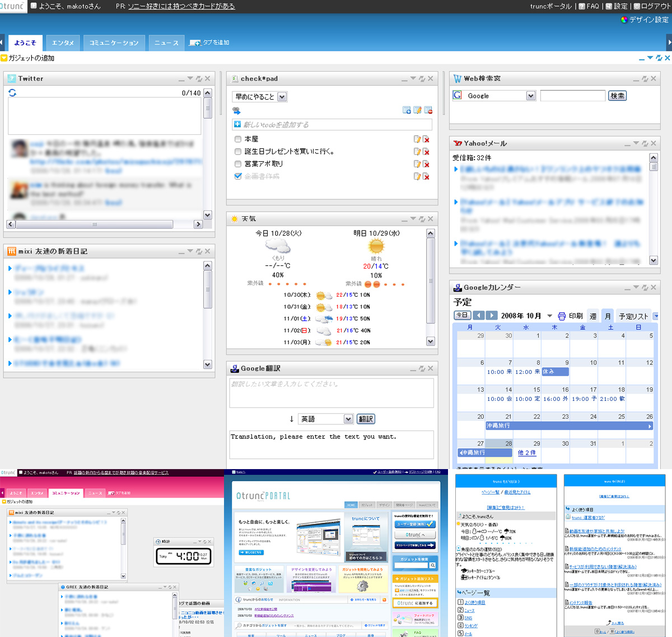
Task: Click the mixi gadget title icon
Action: point(12,251)
